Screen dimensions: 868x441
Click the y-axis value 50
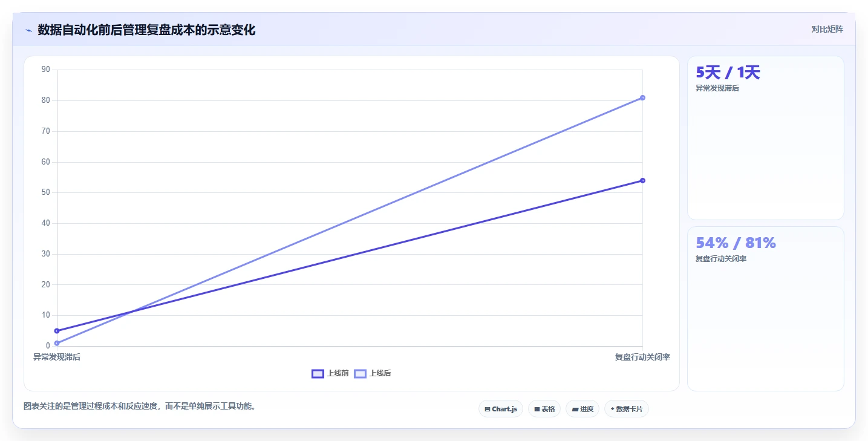pyautogui.click(x=45, y=192)
